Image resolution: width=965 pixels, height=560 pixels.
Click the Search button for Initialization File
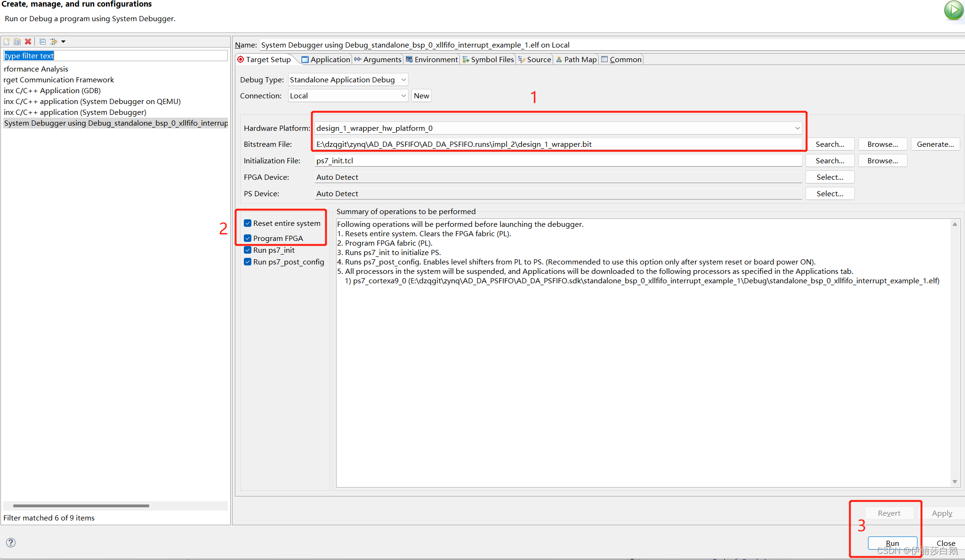832,160
